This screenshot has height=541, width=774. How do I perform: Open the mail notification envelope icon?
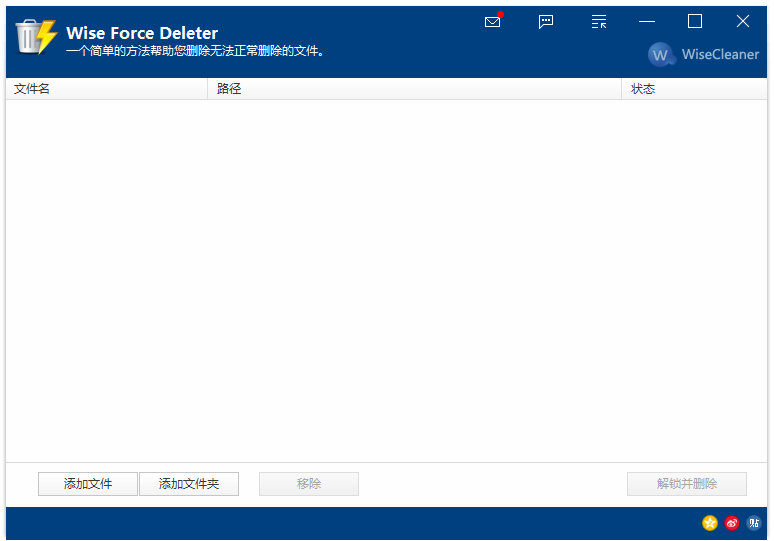492,22
